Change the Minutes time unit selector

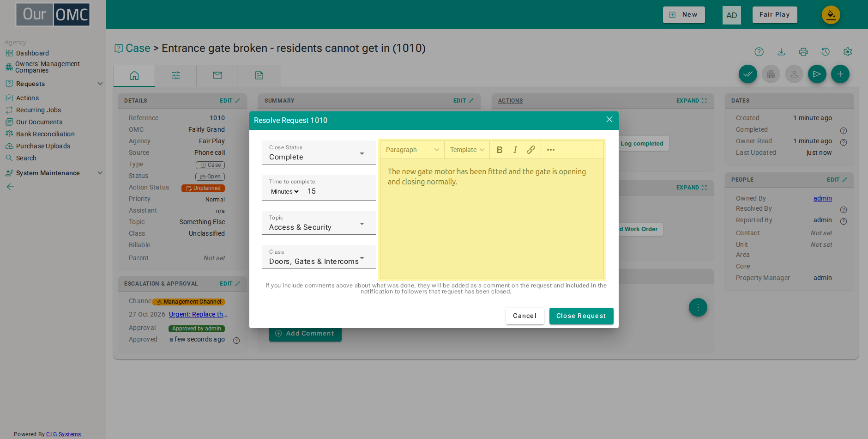284,192
